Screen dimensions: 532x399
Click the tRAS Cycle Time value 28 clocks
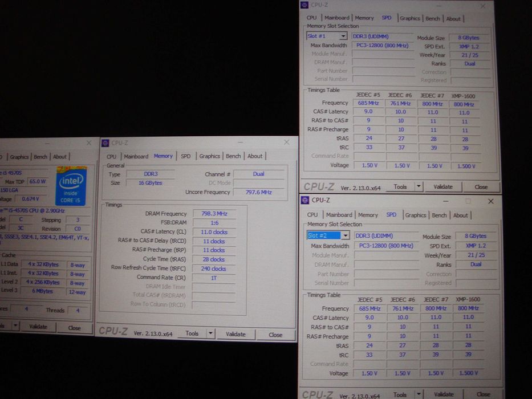pos(214,259)
